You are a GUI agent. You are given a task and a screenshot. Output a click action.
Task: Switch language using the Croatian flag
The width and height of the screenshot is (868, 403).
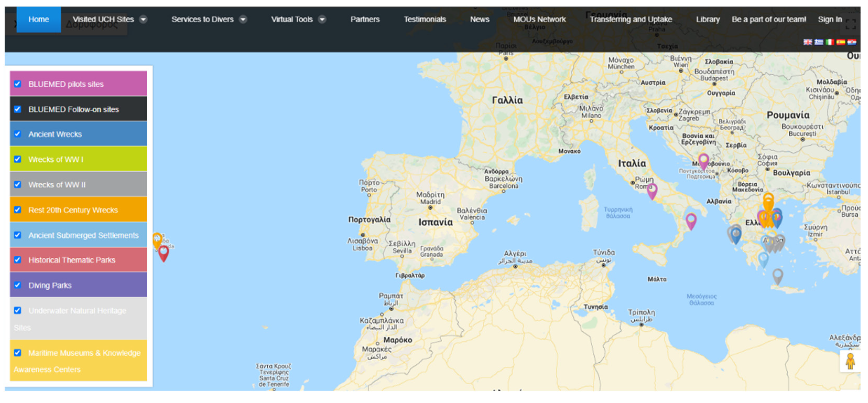pos(852,42)
